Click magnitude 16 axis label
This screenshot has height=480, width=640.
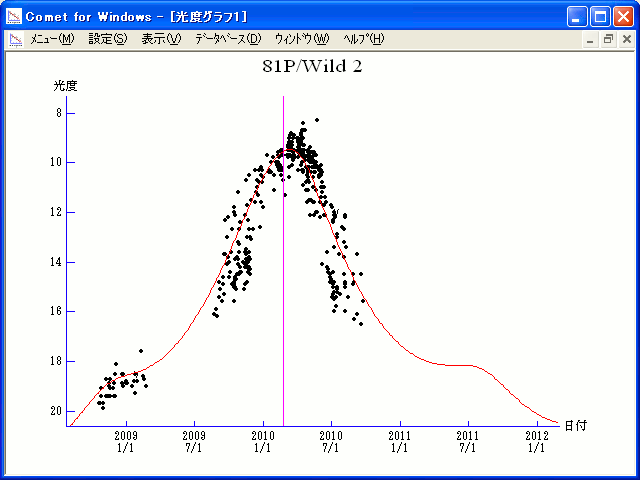pyautogui.click(x=56, y=311)
